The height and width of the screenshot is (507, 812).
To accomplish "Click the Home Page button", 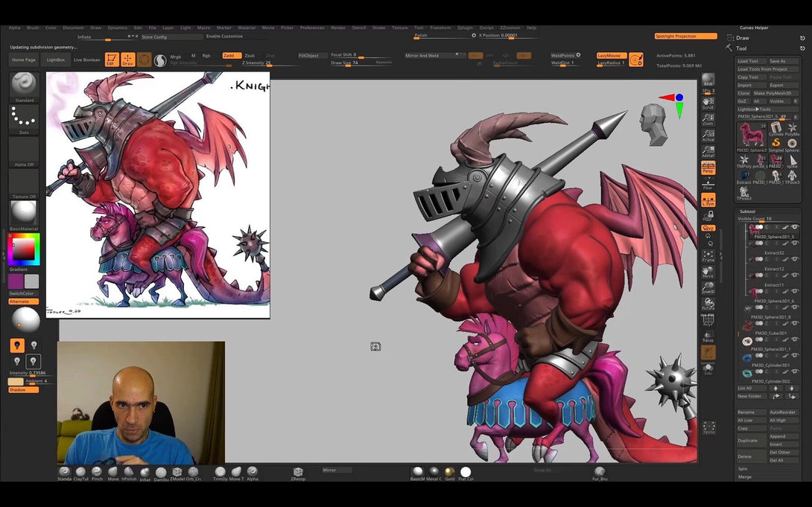I will click(24, 60).
